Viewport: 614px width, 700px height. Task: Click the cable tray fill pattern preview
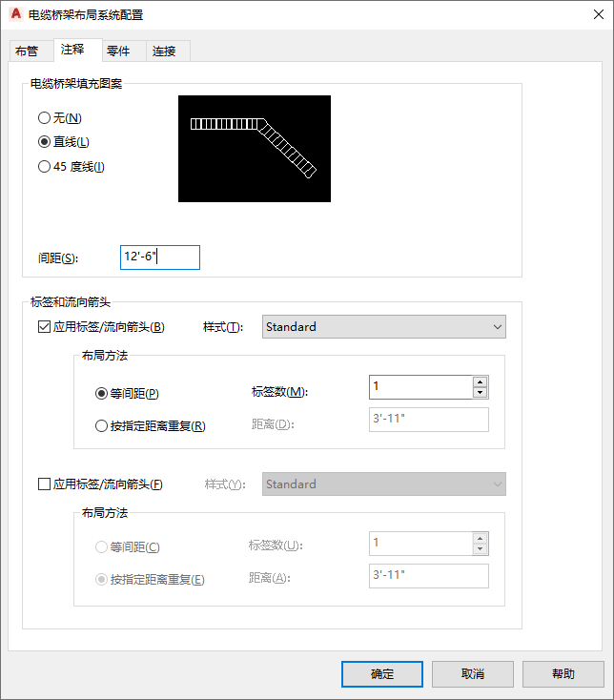[x=255, y=149]
